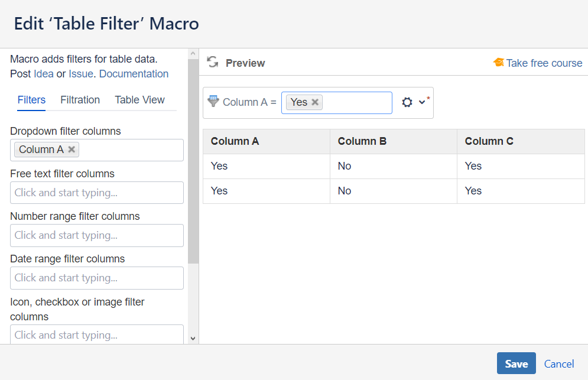Click the filter funnel icon beside Column A

[213, 101]
